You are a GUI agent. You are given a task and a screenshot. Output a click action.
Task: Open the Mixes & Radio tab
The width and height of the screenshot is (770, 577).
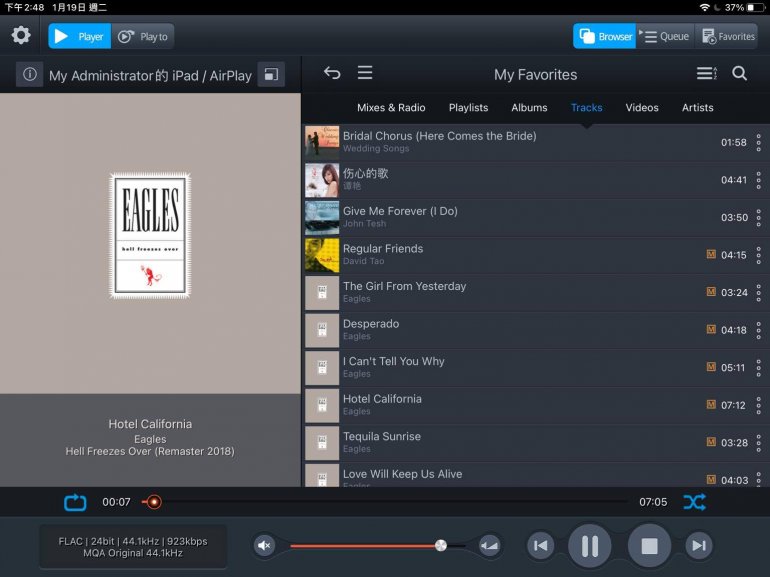(x=391, y=108)
